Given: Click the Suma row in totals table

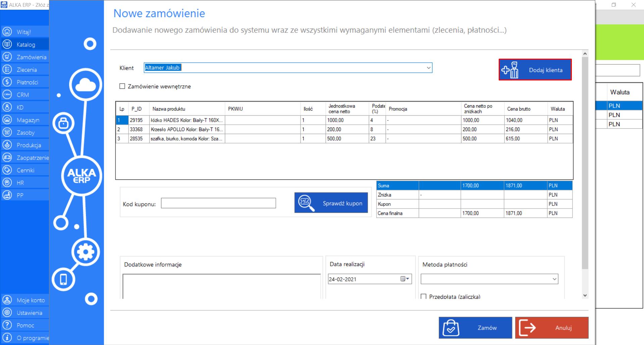Looking at the screenshot, I should (475, 185).
